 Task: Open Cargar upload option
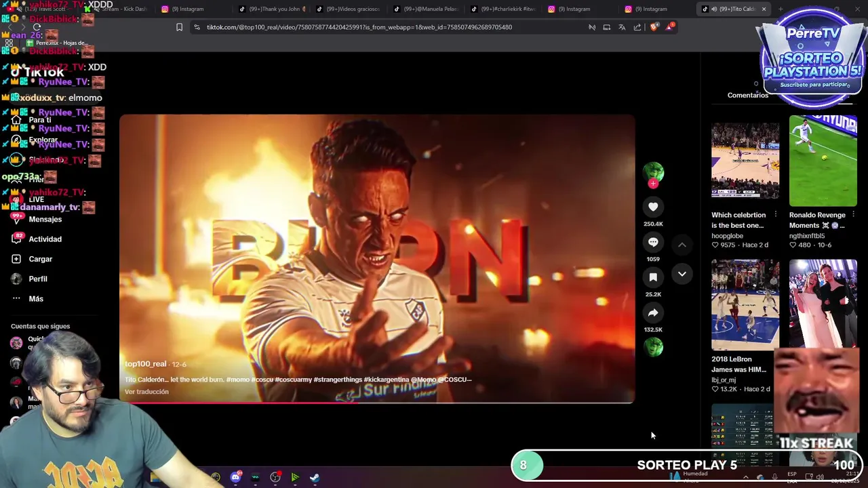click(32, 259)
